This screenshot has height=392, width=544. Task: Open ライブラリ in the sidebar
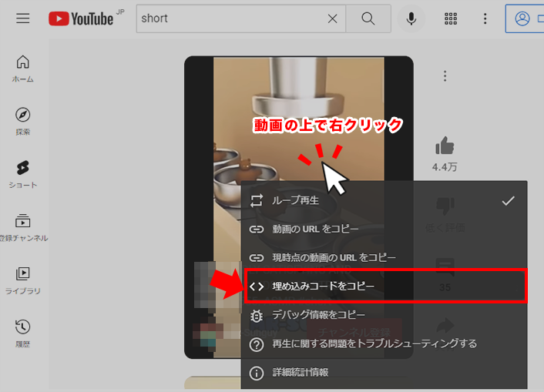[x=23, y=280]
